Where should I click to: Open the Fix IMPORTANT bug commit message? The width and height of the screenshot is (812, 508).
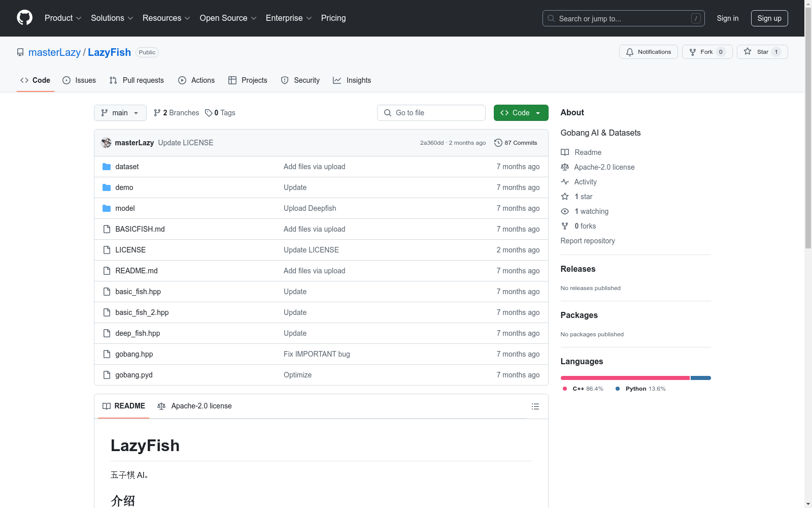tap(317, 354)
